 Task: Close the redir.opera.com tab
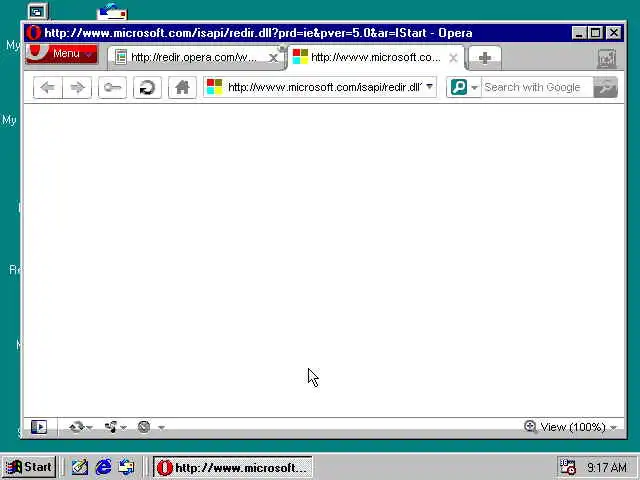coord(273,58)
